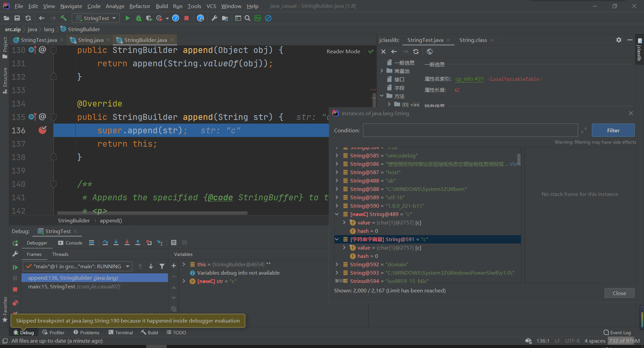
Task: Stop debugging with the red square in debug panel
Action: click(x=15, y=289)
